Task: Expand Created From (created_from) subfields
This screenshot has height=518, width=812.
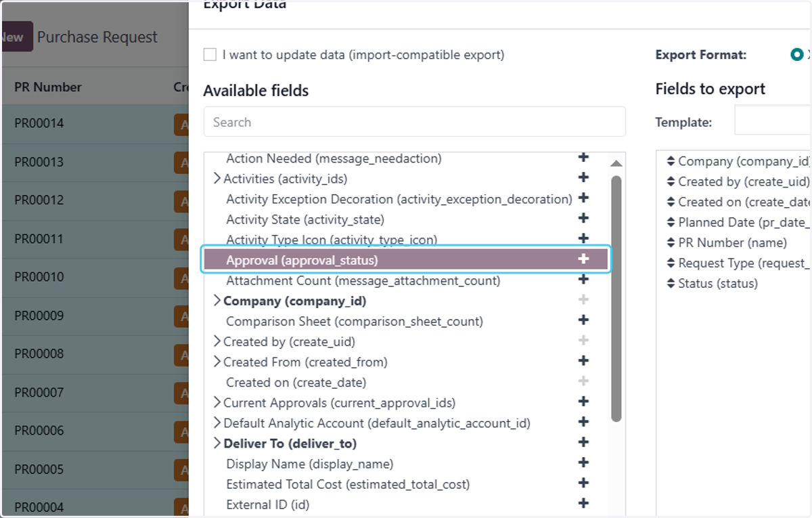Action: pos(217,362)
